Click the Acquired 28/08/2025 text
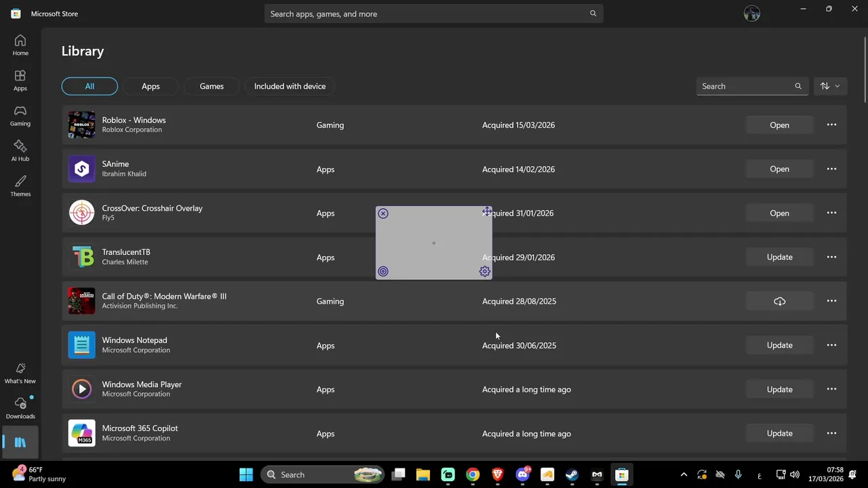 tap(519, 301)
